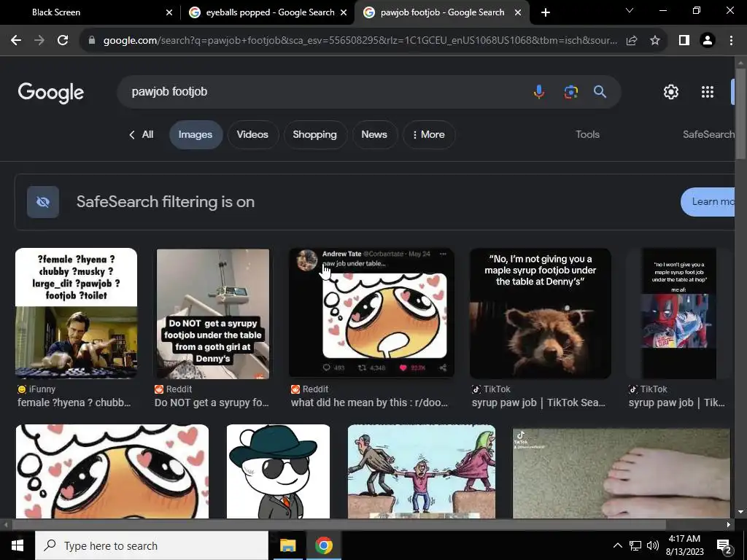Select the Shopping filter
This screenshot has height=560, width=747.
[314, 135]
